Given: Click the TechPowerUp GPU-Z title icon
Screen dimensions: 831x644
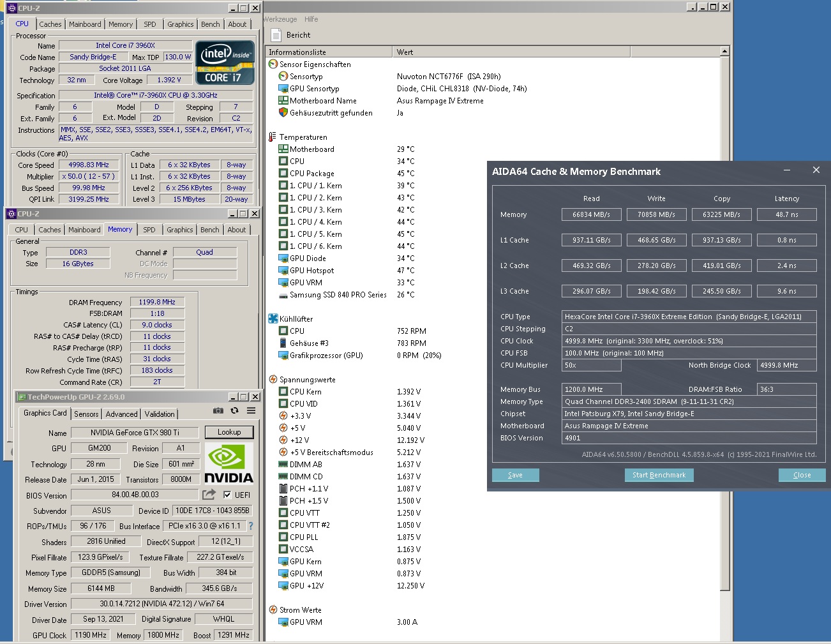Looking at the screenshot, I should [x=22, y=397].
